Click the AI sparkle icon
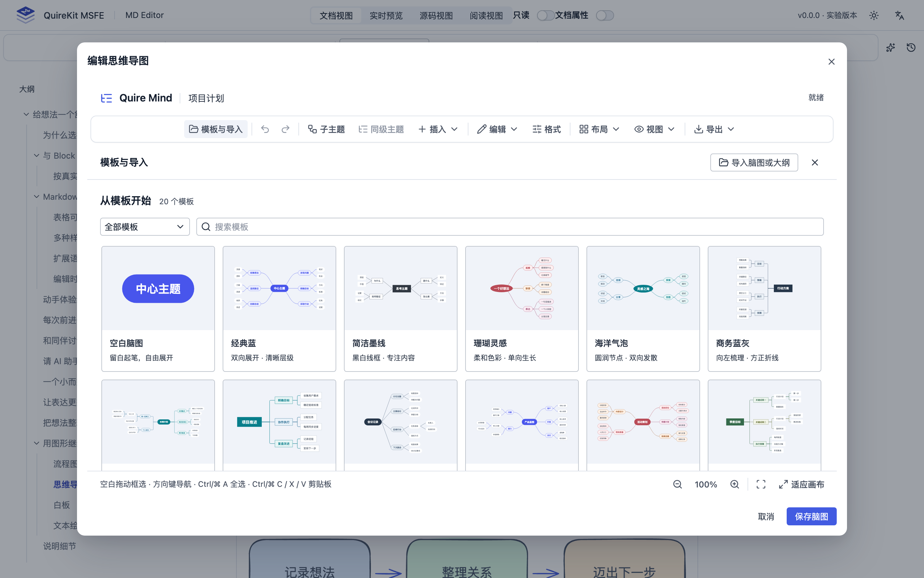 coord(890,48)
